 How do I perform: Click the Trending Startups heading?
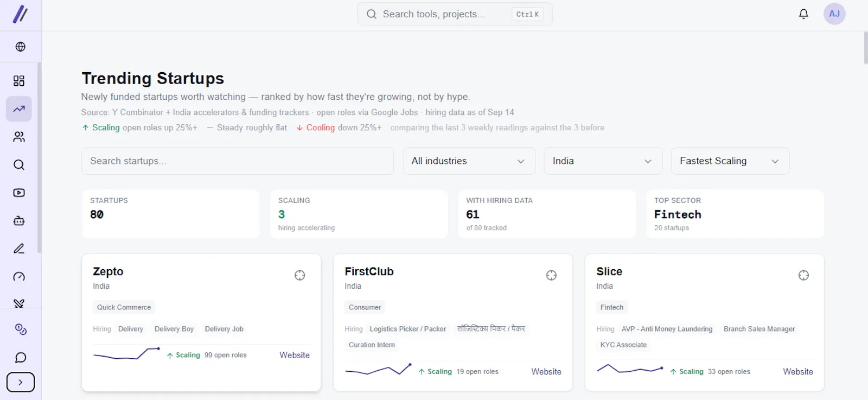pyautogui.click(x=152, y=78)
